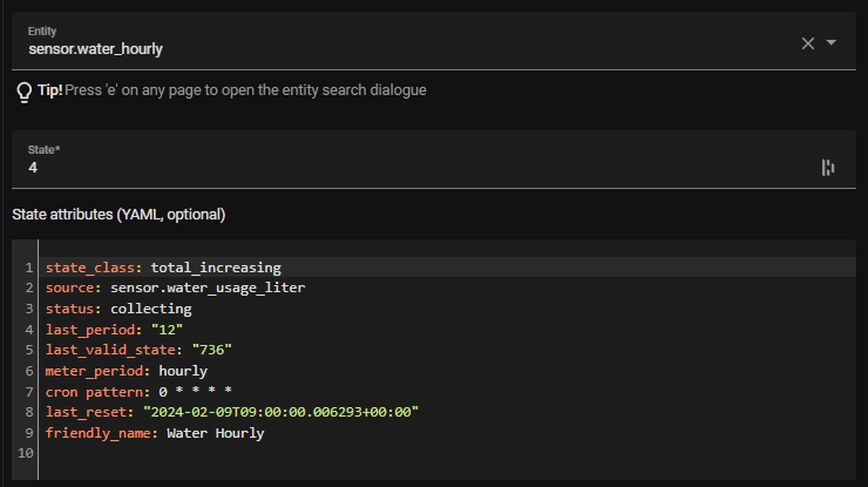
Task: Click the lightbulb tip icon
Action: (24, 92)
